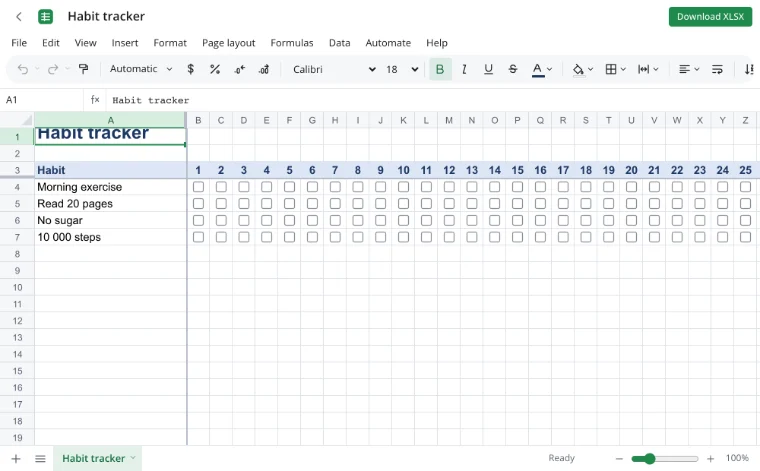Viewport: 760px width, 471px height.
Task: Check 10 000 steps box for day 8
Action: pos(358,237)
